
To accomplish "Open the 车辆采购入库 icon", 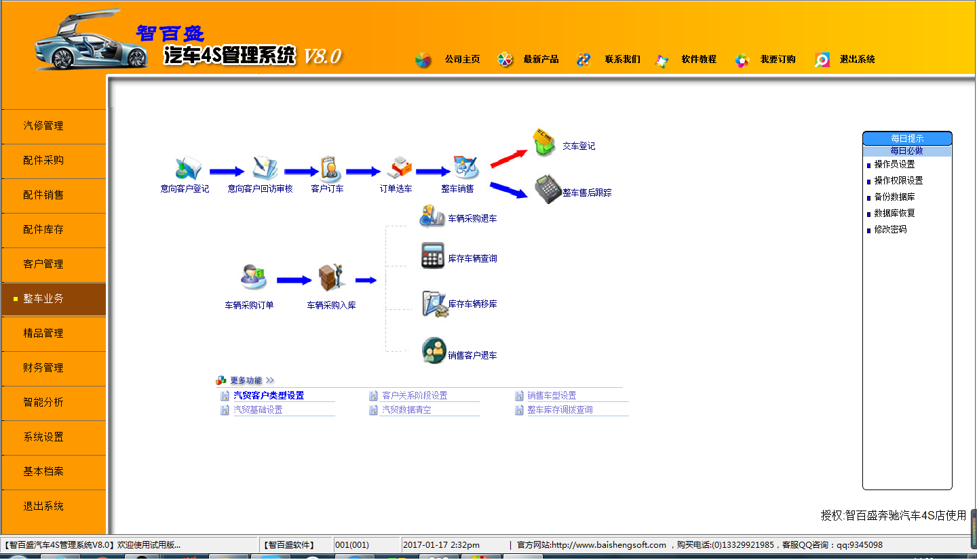I will (332, 278).
